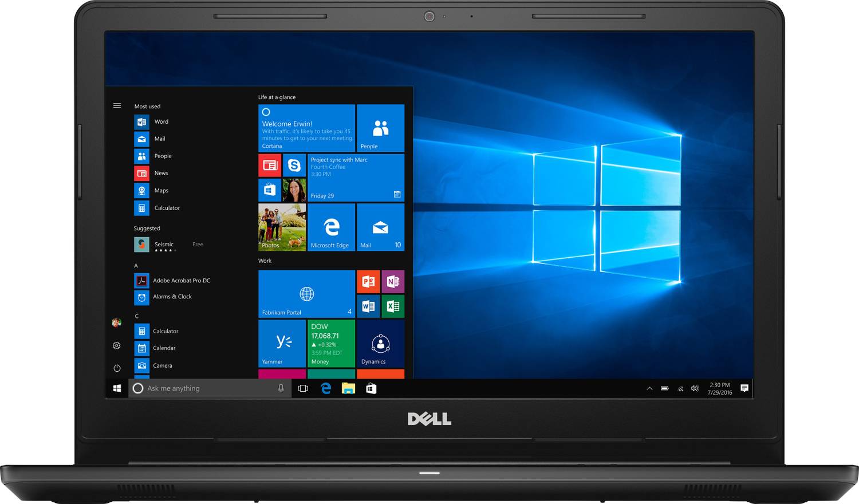Open Maps in the Most used list
This screenshot has height=504, width=859.
click(161, 190)
